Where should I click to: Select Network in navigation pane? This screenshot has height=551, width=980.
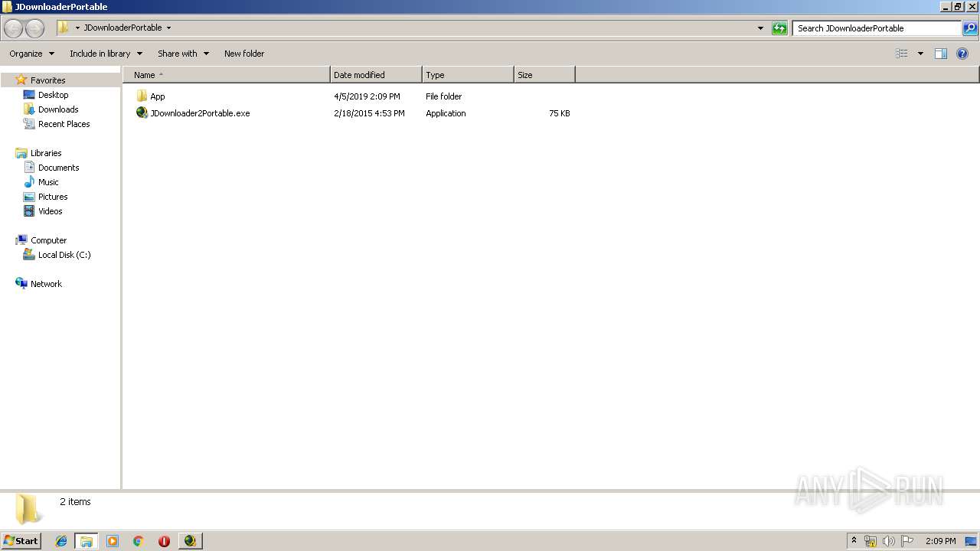[x=46, y=284]
